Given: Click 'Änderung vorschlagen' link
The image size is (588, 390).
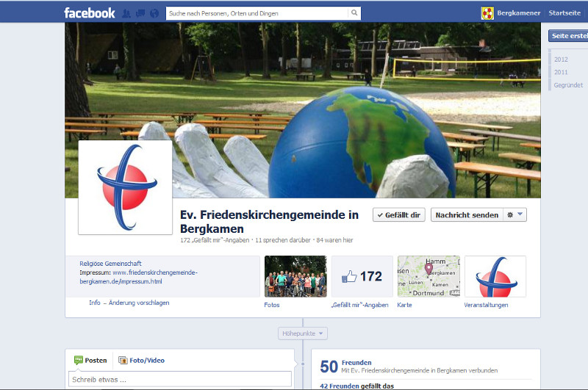Looking at the screenshot, I should (139, 303).
